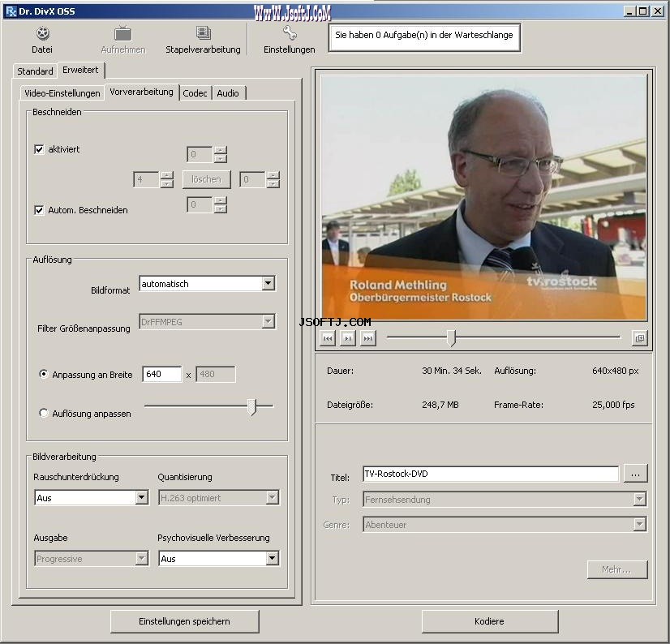This screenshot has width=670, height=644.
Task: Click the Mehr... button
Action: tap(617, 569)
